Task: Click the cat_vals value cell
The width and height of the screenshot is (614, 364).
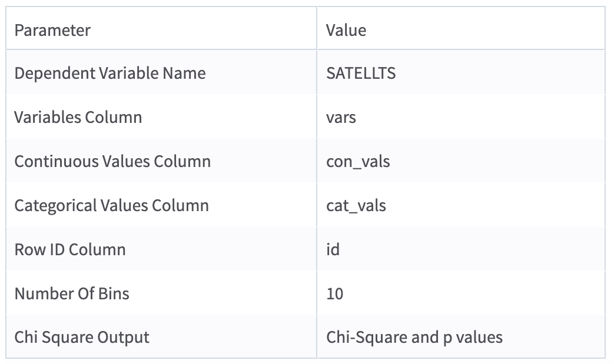Action: pos(356,205)
